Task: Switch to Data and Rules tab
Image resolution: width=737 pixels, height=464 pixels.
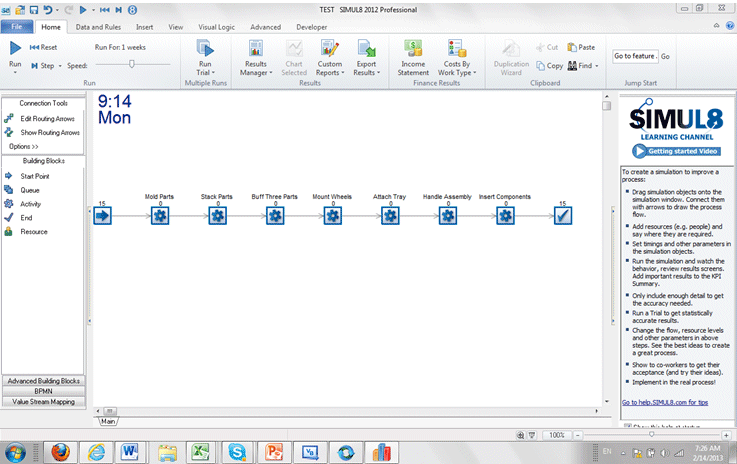Action: [x=98, y=27]
